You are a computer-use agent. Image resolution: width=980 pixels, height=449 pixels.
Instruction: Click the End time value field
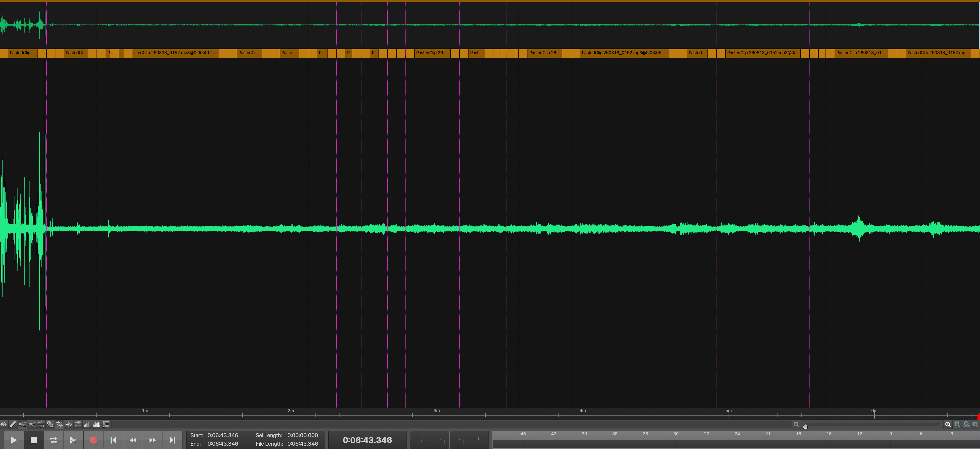(223, 444)
